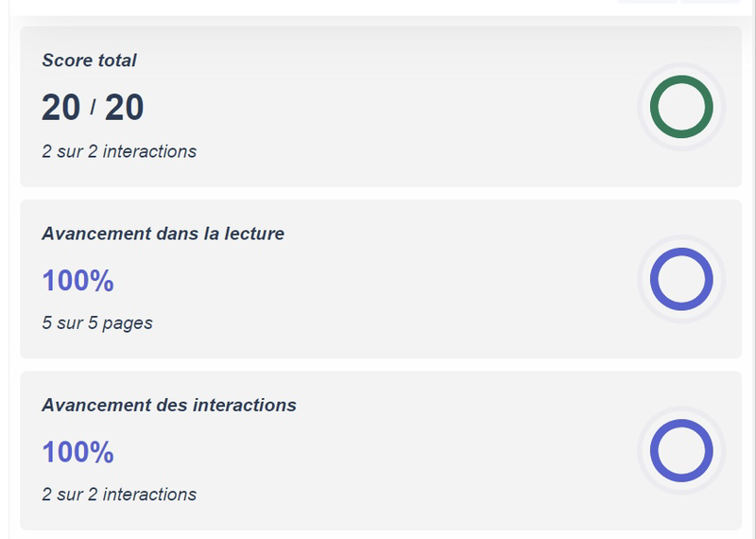
Task: Click the "Avancement dans la lecture" title
Action: 163,234
